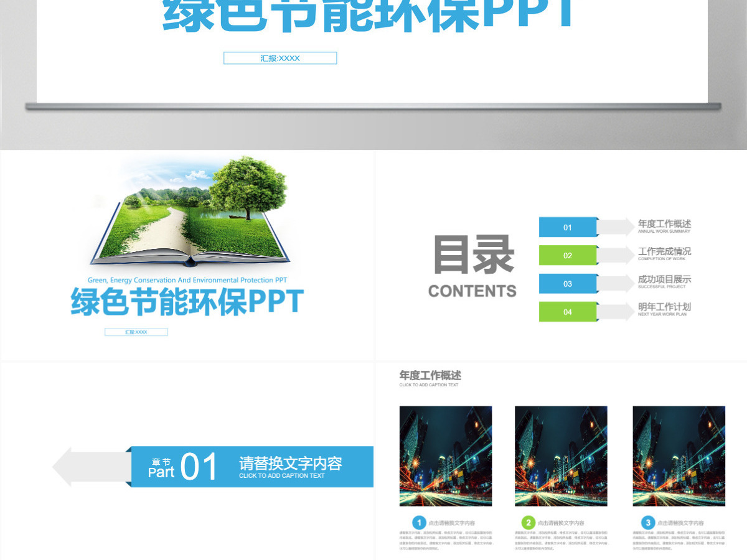Select the city night photo above badge 2
747x560 pixels.
(561, 456)
